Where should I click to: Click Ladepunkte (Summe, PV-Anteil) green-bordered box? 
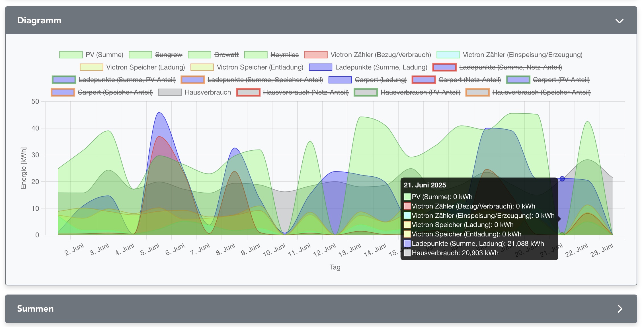(x=64, y=80)
